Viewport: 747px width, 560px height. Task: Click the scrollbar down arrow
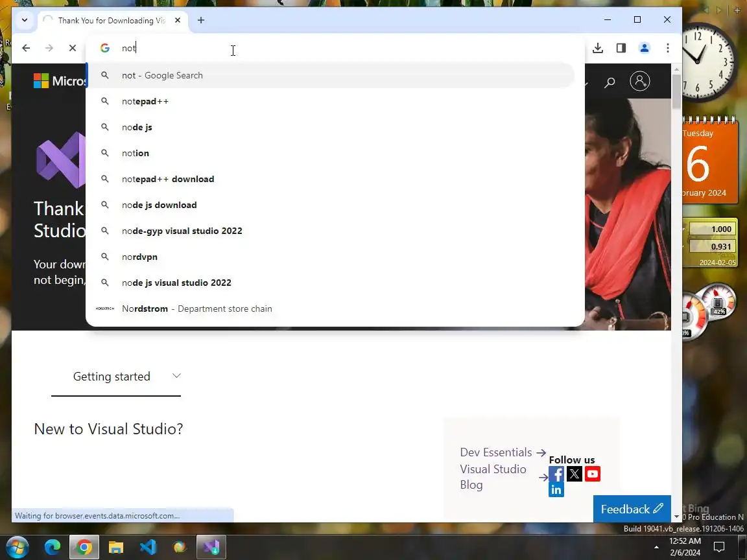676,517
